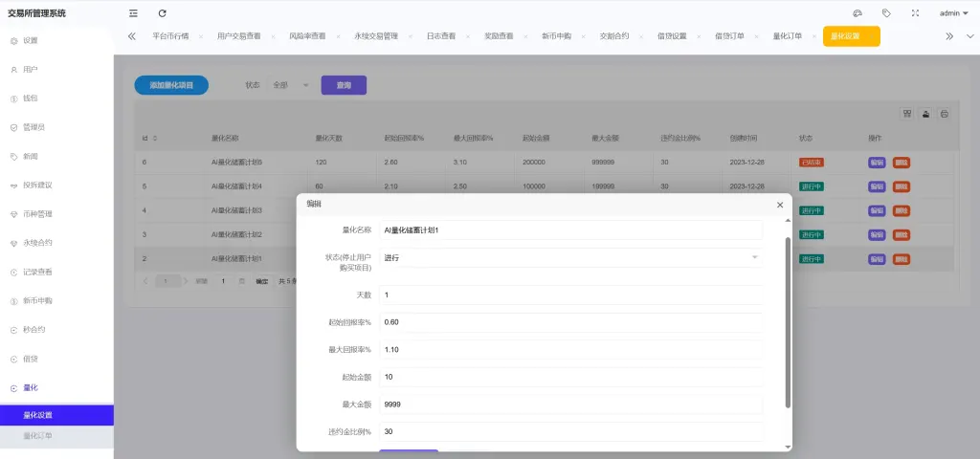The height and width of the screenshot is (459, 980).
Task: Switch to the 永续交易管理 tab
Action: pyautogui.click(x=376, y=36)
